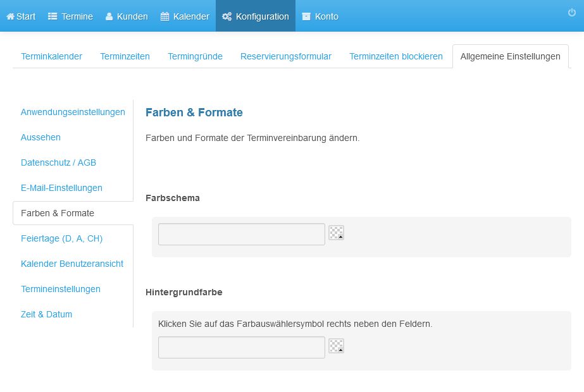Go to Start via the home icon

pyautogui.click(x=10, y=16)
